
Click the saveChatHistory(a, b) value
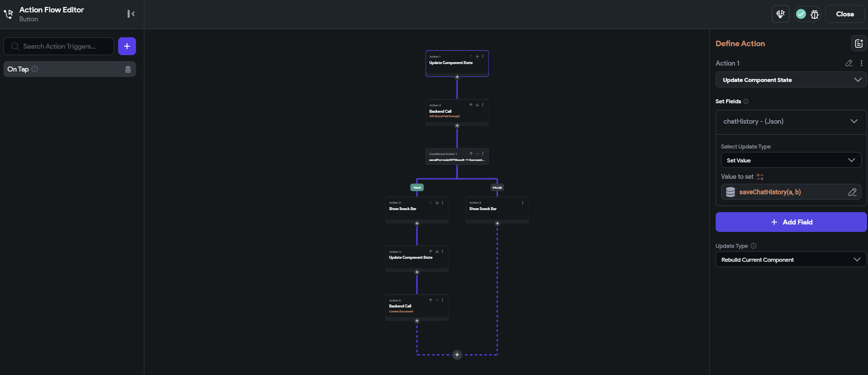click(x=770, y=192)
